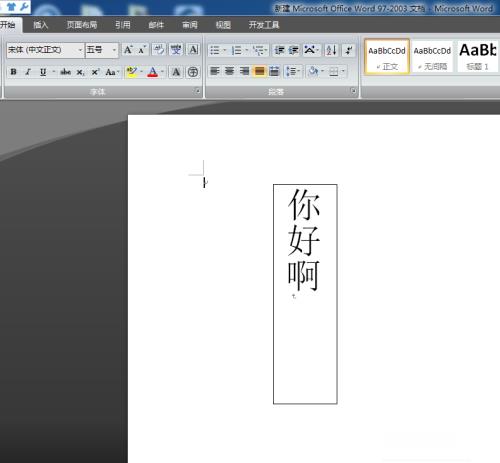The width and height of the screenshot is (500, 463).
Task: Open the Paragraph dialog launcher
Action: pos(353,91)
